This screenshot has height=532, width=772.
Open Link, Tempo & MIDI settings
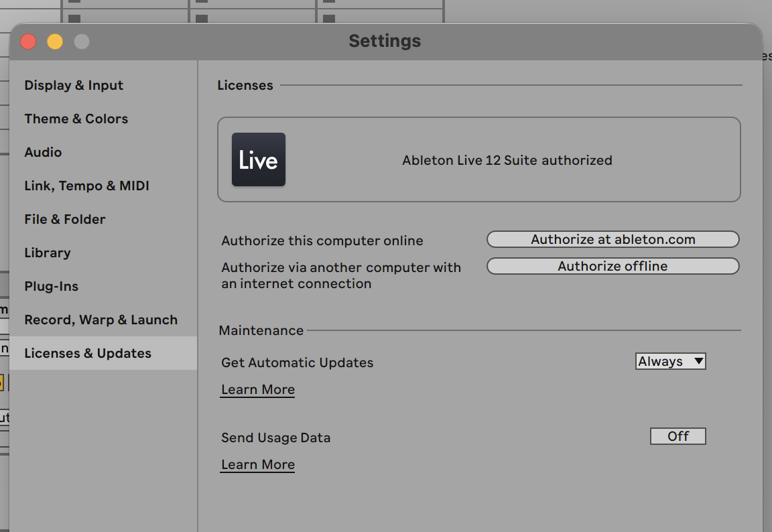coord(86,186)
